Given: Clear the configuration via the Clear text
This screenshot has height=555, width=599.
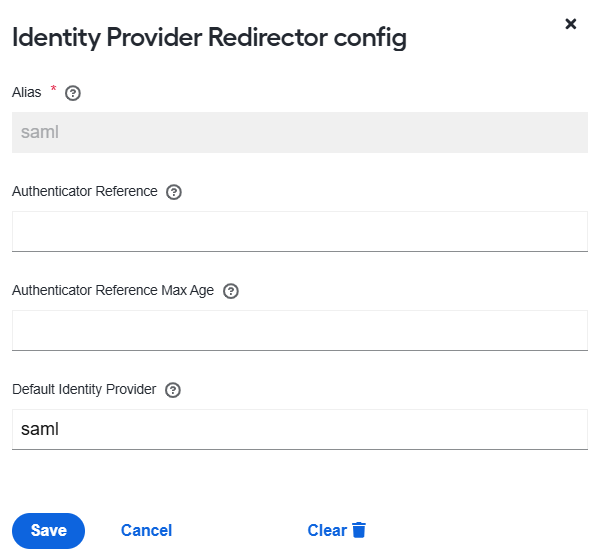Looking at the screenshot, I should click(x=327, y=531).
